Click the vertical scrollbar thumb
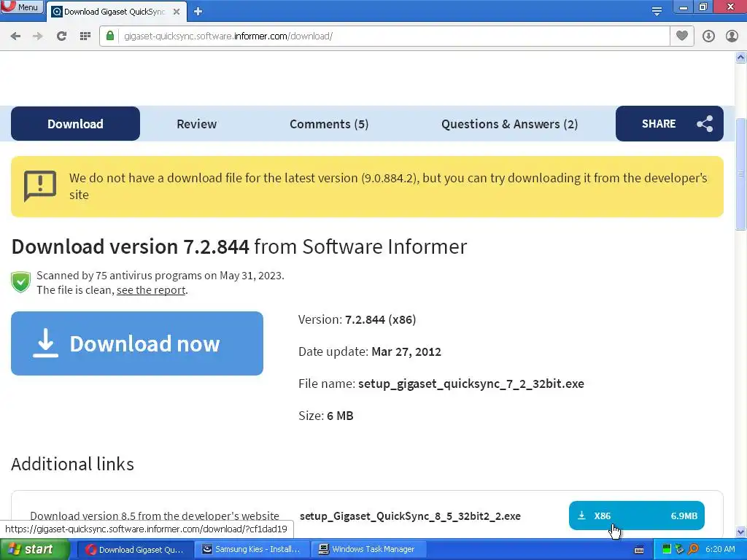The width and height of the screenshot is (747, 560). 741,174
